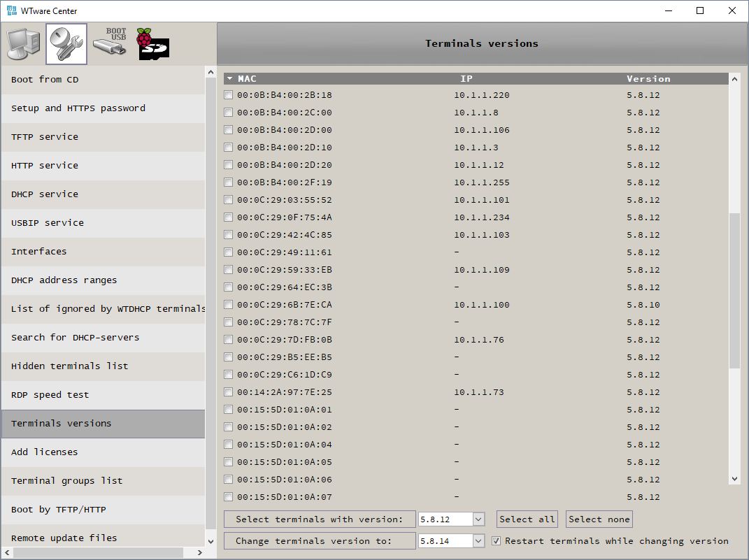Sort the list by Version column header
Viewport: 749px width, 560px height.
648,79
